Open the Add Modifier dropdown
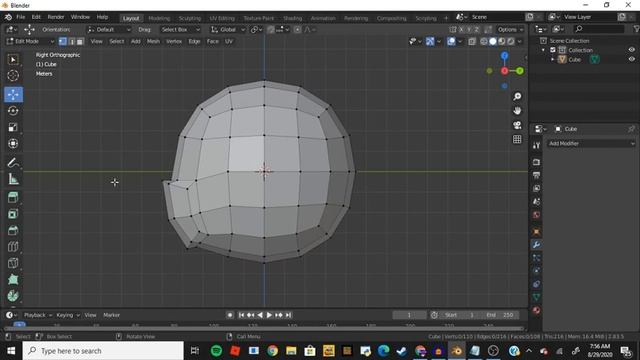The width and height of the screenshot is (640, 360). point(591,143)
